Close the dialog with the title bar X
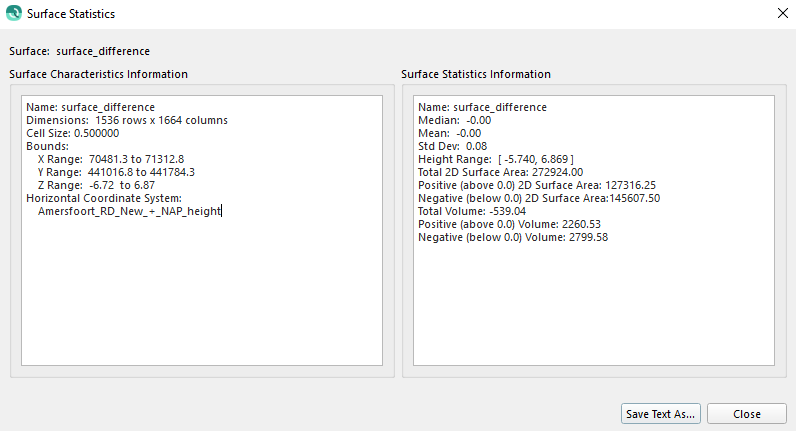The image size is (796, 431). pos(782,14)
